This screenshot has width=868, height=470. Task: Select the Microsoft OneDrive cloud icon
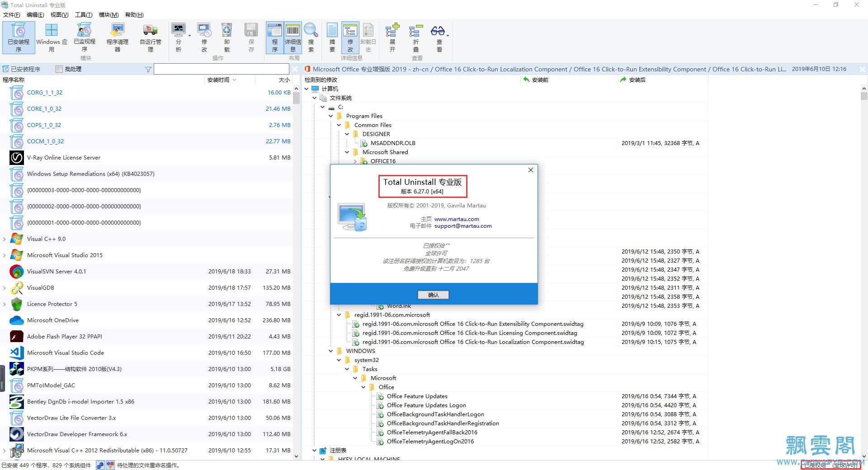tap(17, 320)
